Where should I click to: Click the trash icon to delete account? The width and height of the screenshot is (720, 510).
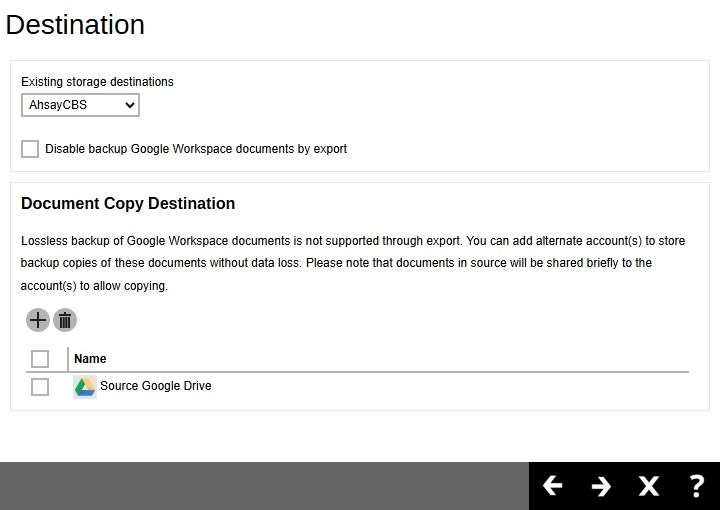65,320
